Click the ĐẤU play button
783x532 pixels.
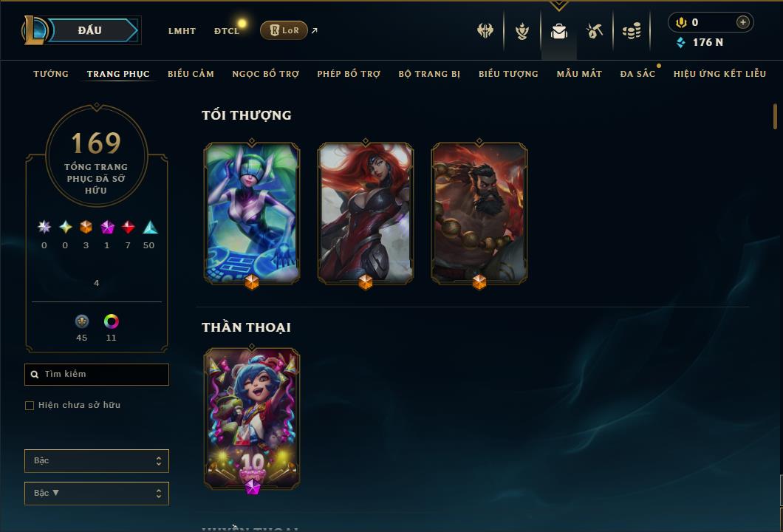pos(92,30)
